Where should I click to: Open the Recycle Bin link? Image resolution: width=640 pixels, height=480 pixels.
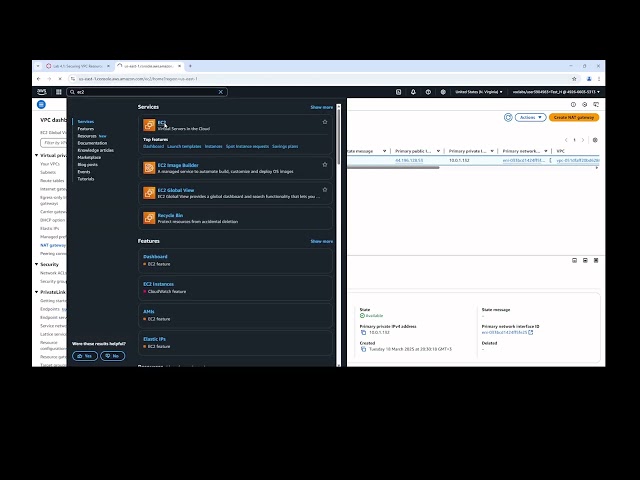pyautogui.click(x=170, y=215)
